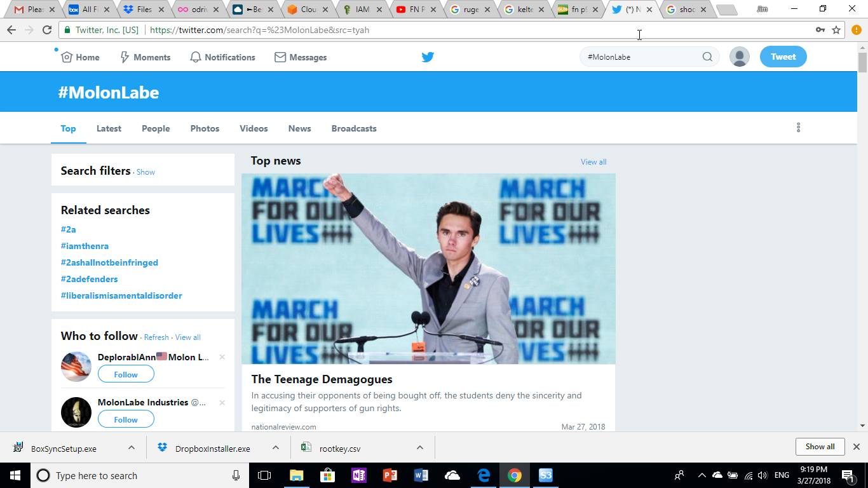Open the three-dot search options menu

pyautogui.click(x=798, y=128)
